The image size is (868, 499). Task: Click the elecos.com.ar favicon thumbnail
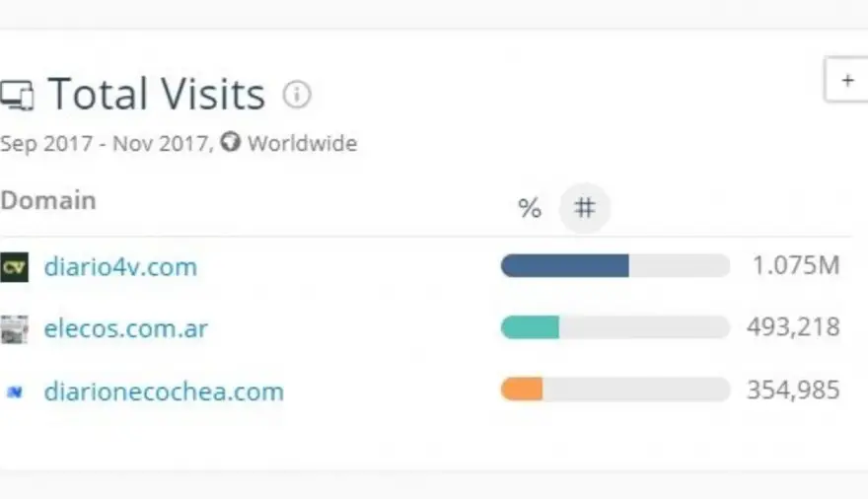point(14,329)
